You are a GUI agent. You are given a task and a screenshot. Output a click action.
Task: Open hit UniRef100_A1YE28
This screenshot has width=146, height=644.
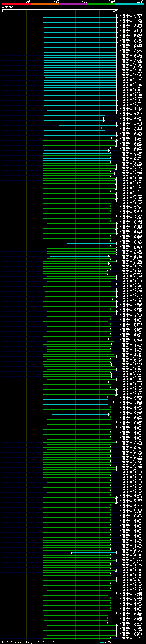(131, 552)
